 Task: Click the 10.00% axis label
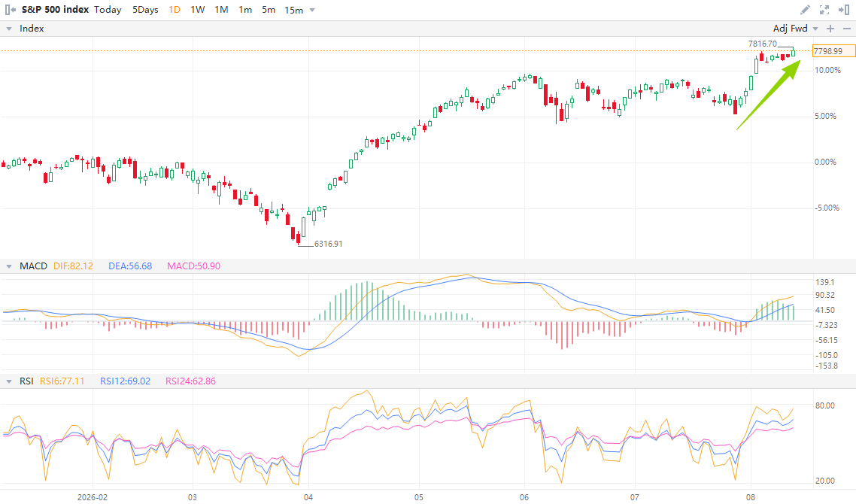click(x=827, y=70)
